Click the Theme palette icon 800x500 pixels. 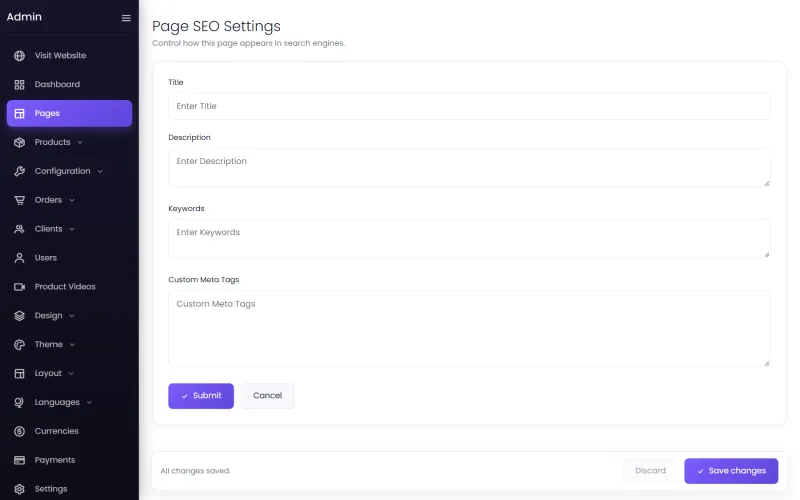pyautogui.click(x=19, y=345)
